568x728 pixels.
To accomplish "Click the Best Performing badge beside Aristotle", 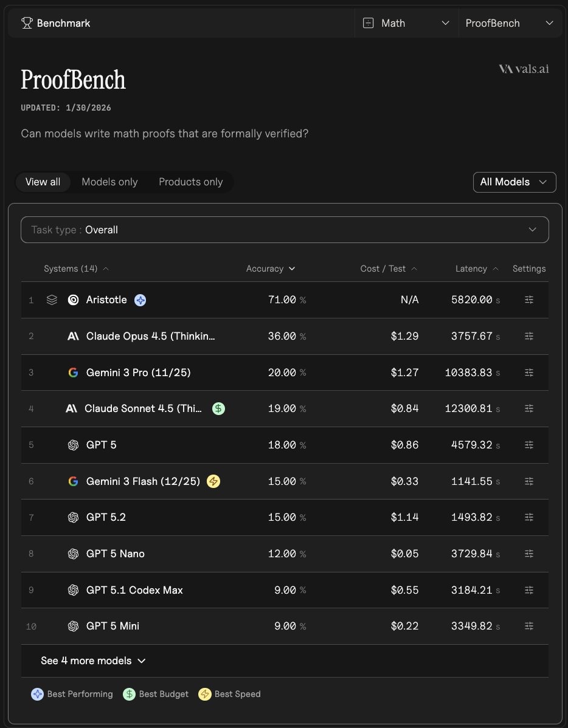I will (x=140, y=300).
